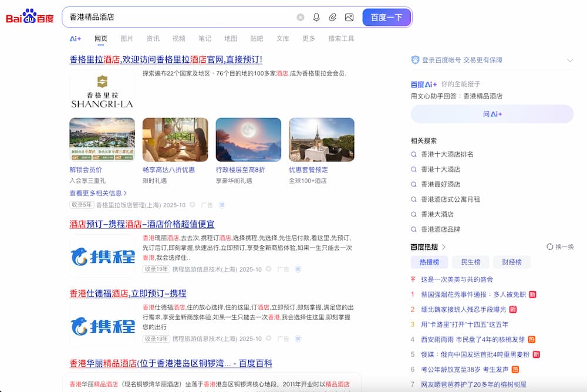Open the 百度热搜 chevron
The width and height of the screenshot is (587, 392).
point(444,247)
